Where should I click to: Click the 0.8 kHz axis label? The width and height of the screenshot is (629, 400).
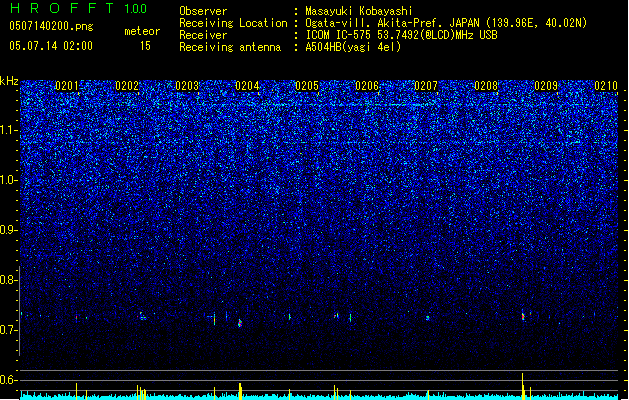coord(9,280)
